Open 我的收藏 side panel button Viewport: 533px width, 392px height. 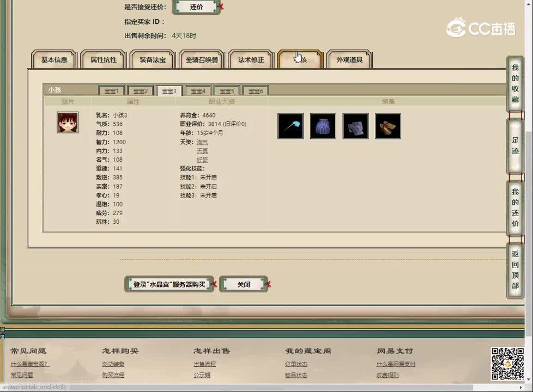coord(515,83)
